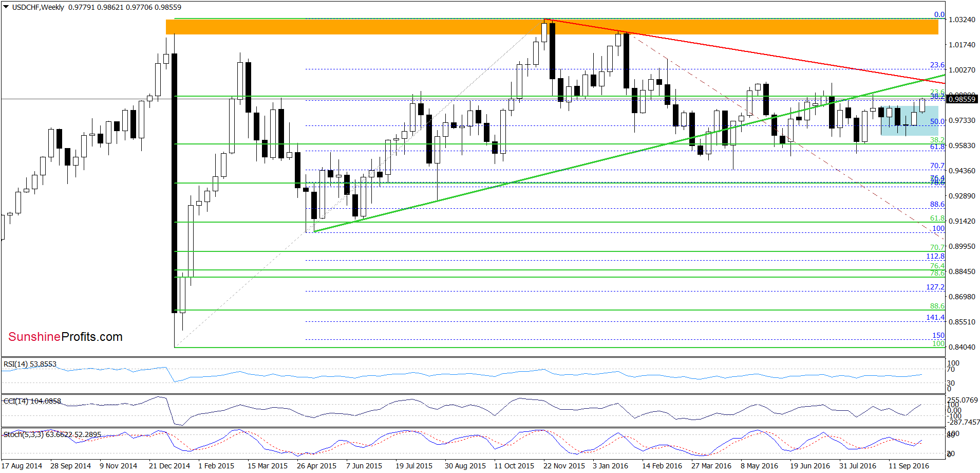Image resolution: width=980 pixels, height=473 pixels.
Task: Click the 0.95830 price axis label
Action: [x=962, y=145]
